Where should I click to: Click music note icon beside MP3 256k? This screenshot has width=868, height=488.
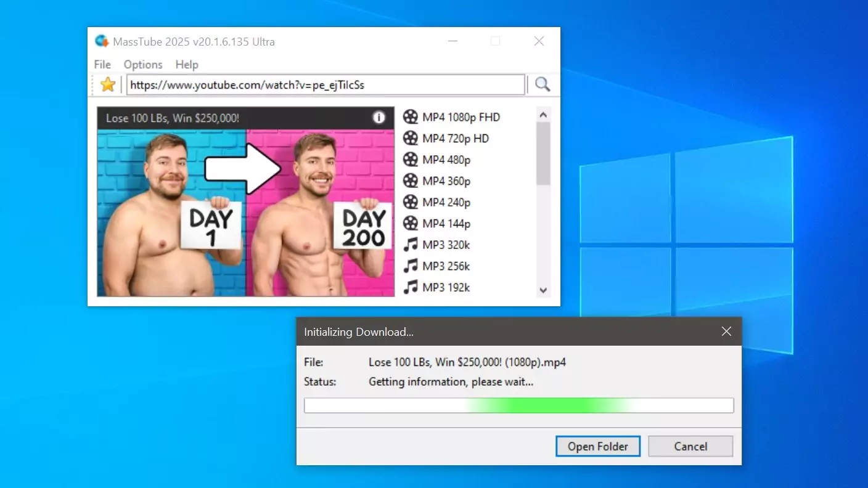411,266
